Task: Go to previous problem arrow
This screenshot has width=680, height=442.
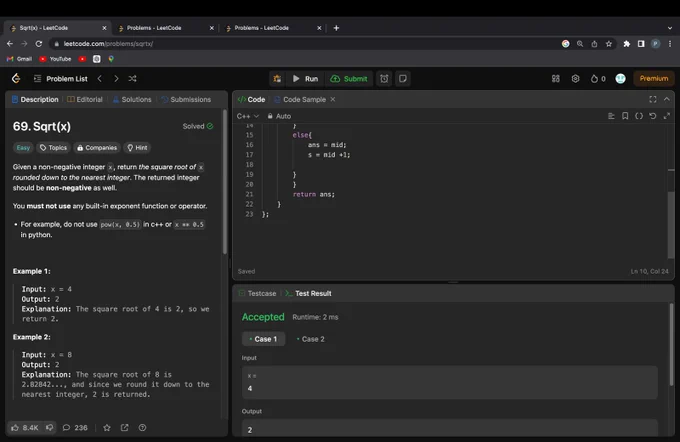Action: point(100,79)
